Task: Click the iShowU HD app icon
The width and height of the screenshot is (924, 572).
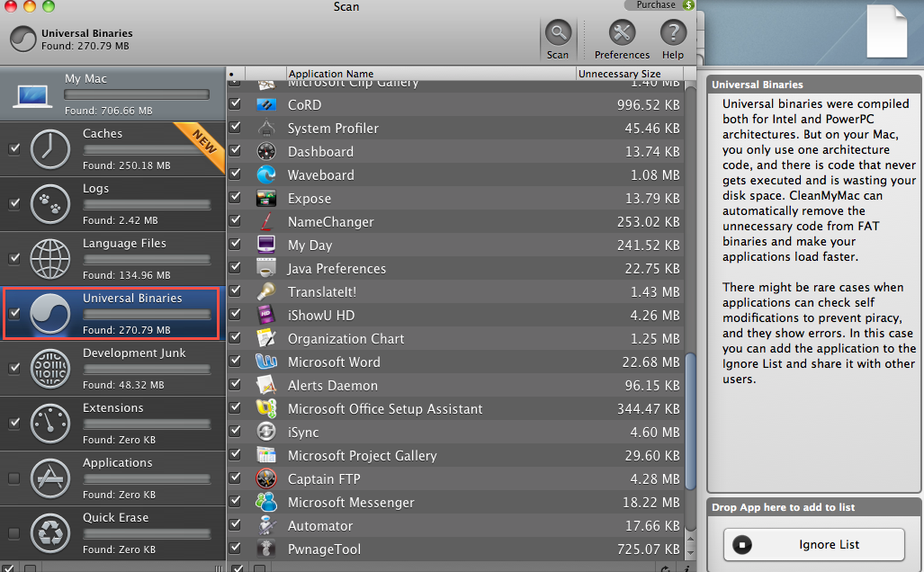Action: [266, 315]
